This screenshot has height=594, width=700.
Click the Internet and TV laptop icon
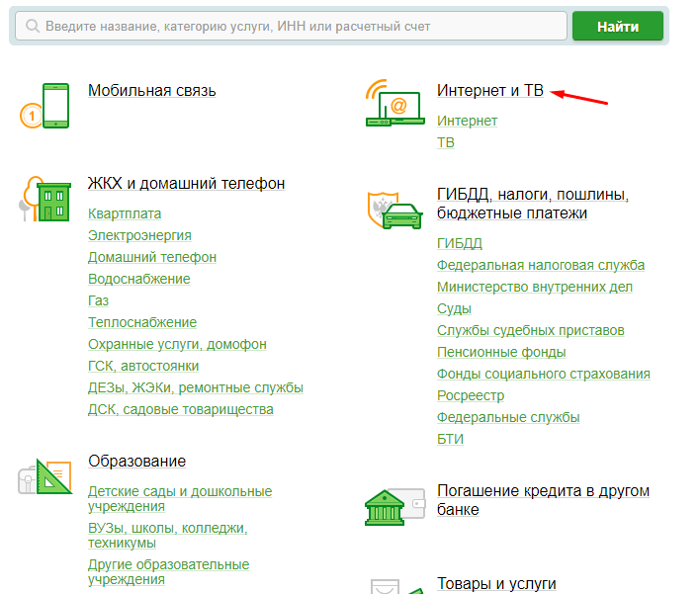pos(394,105)
